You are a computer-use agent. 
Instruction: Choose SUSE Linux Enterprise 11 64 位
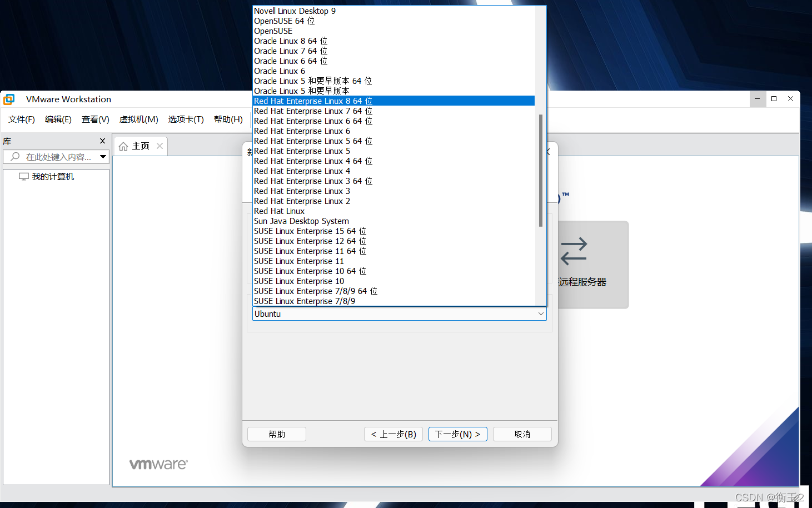point(393,251)
